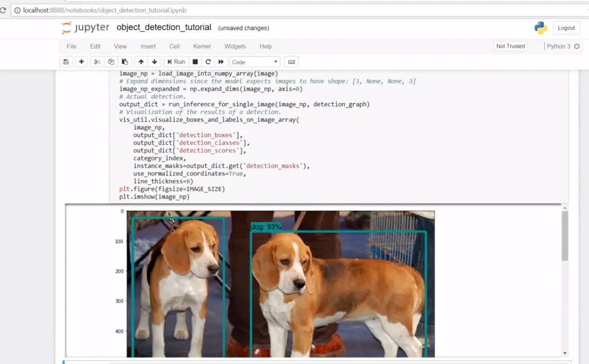Open the Cell menu
The height and width of the screenshot is (364, 589).
[174, 46]
